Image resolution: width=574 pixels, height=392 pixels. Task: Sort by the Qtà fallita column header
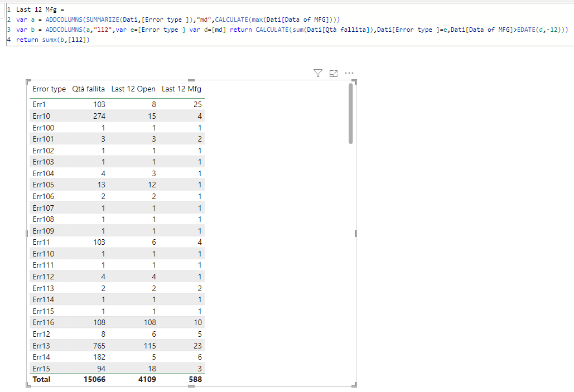pyautogui.click(x=88, y=89)
